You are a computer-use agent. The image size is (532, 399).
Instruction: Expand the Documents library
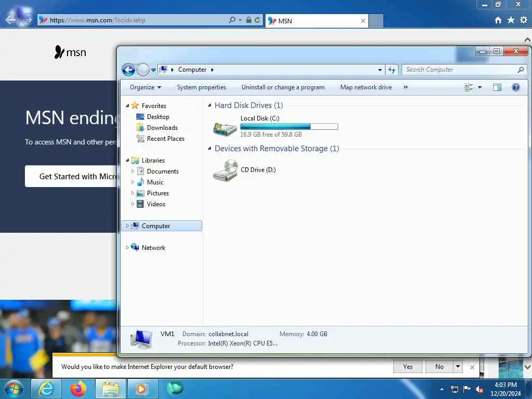click(132, 171)
